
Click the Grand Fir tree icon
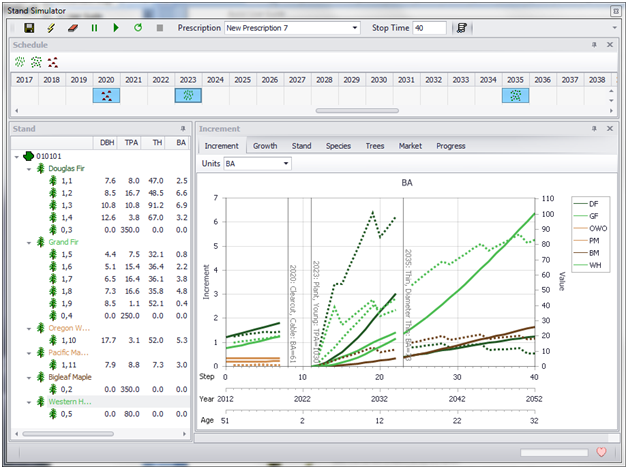pos(40,242)
